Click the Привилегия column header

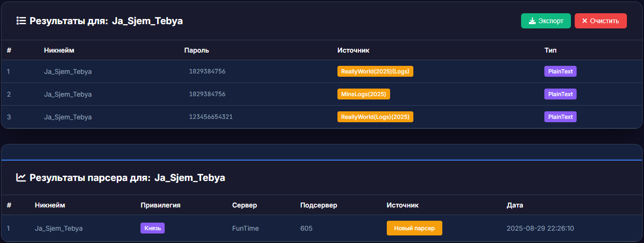pyautogui.click(x=160, y=206)
